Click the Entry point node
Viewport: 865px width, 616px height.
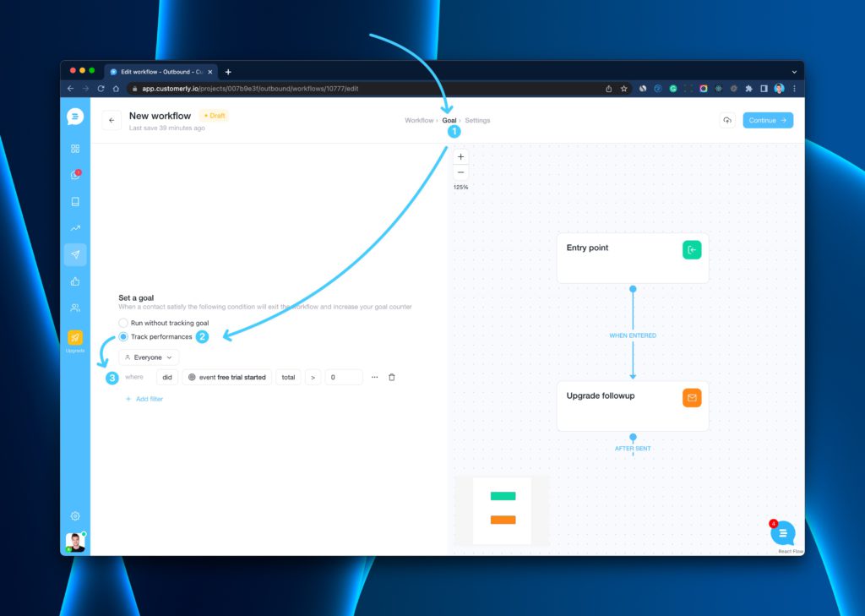[x=633, y=259]
